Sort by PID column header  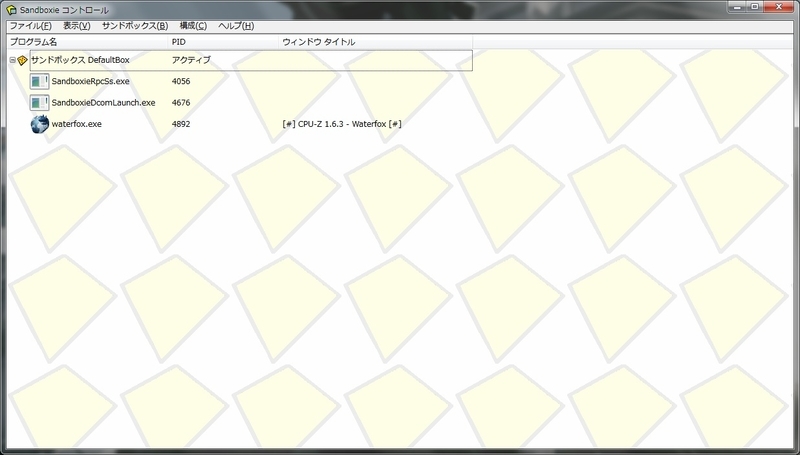(223, 42)
